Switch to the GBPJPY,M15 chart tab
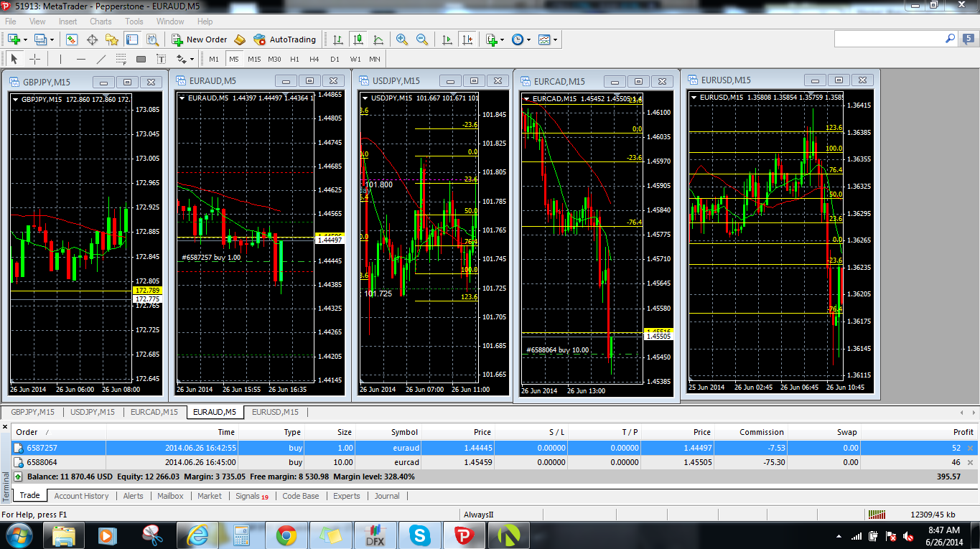Viewport: 980px width, 549px height. 33,412
